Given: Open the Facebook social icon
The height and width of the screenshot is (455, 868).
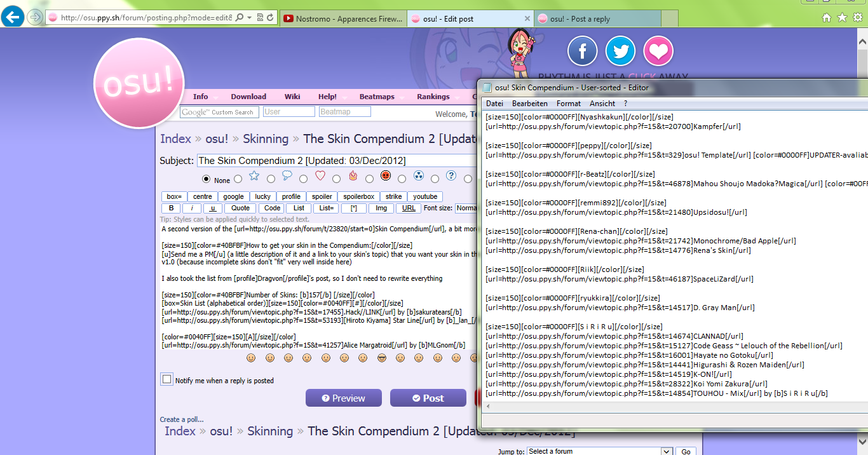Looking at the screenshot, I should point(583,51).
